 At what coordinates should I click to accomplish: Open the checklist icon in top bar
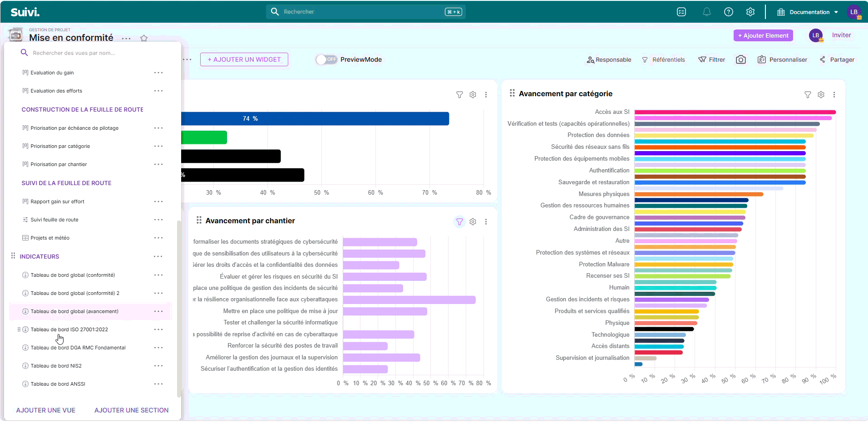click(x=681, y=12)
